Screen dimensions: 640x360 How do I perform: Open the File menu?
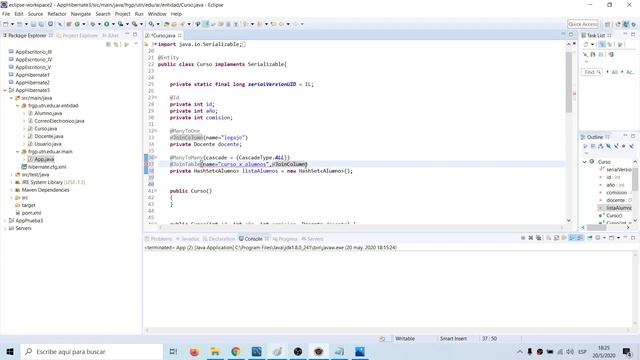(x=6, y=14)
